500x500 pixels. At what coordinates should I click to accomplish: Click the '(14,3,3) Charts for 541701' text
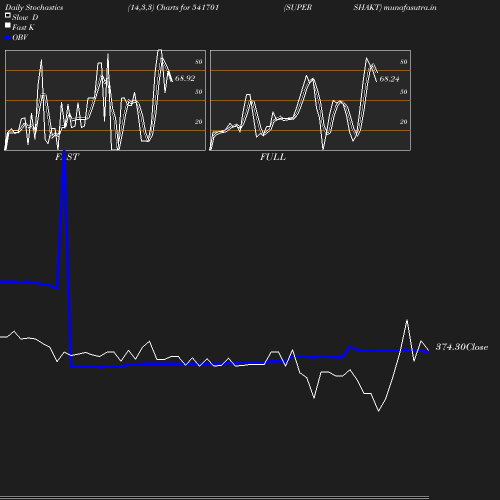(173, 8)
